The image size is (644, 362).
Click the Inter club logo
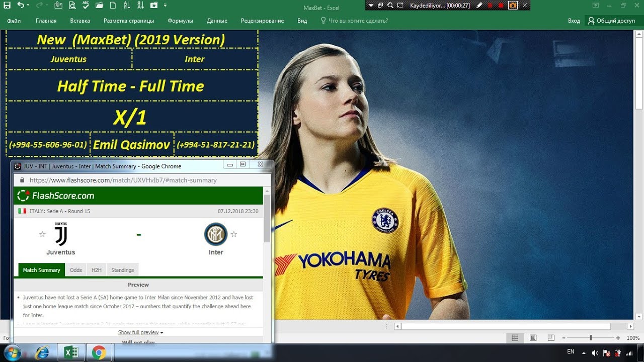[x=216, y=234]
